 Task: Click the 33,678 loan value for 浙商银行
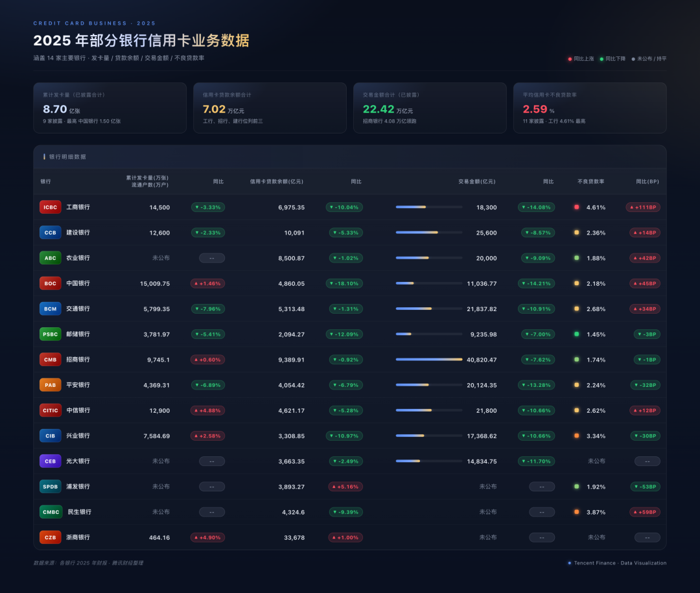[x=294, y=538]
